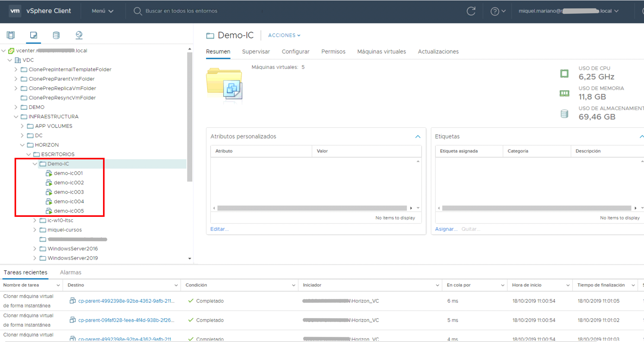
Task: Click the memory usage icon
Action: [564, 93]
